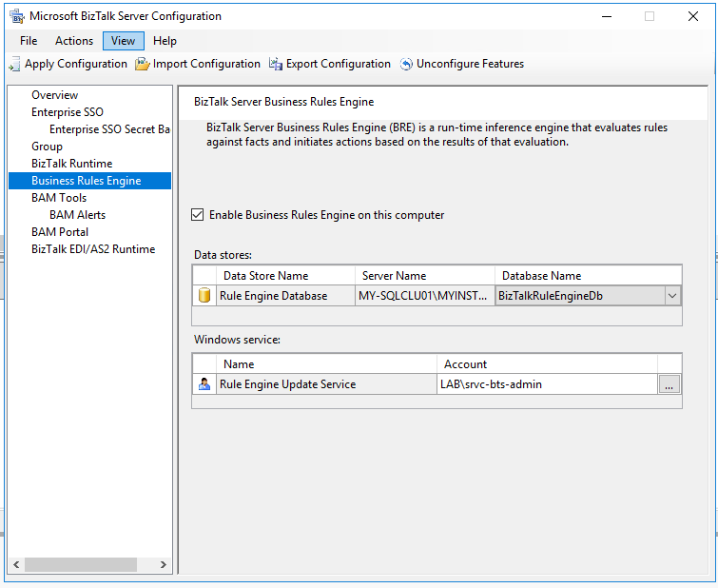Image resolution: width=718 pixels, height=588 pixels.
Task: Select Enterprise SSO in the left pane
Action: (x=68, y=112)
